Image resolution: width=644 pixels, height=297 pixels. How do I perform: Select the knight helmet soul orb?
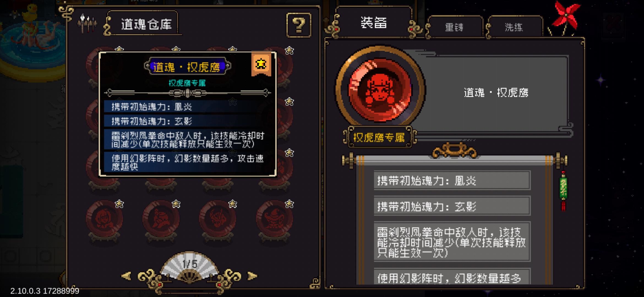[x=161, y=219]
